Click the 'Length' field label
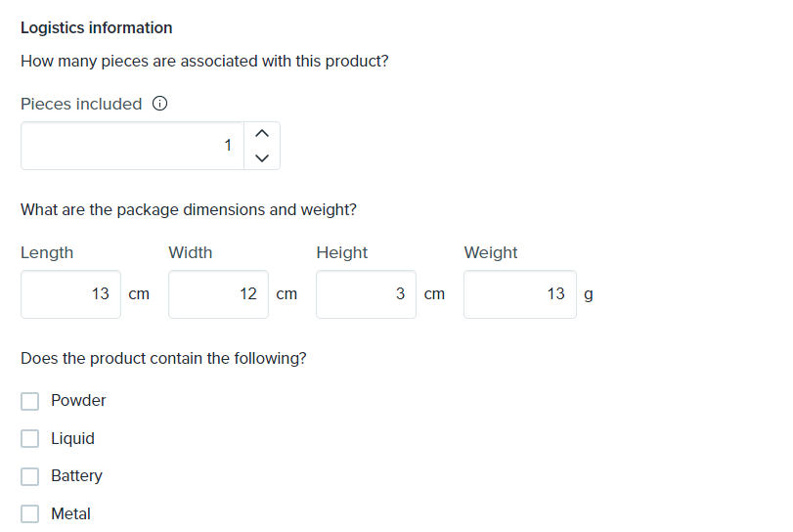Image resolution: width=793 pixels, height=532 pixels. [x=47, y=253]
